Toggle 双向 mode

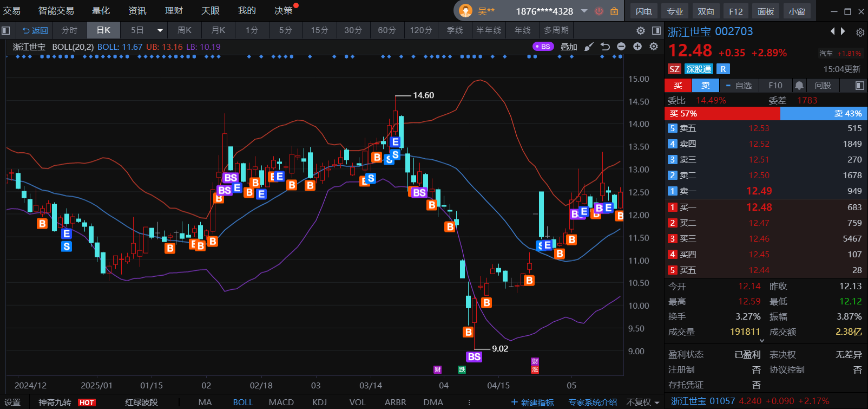point(706,11)
